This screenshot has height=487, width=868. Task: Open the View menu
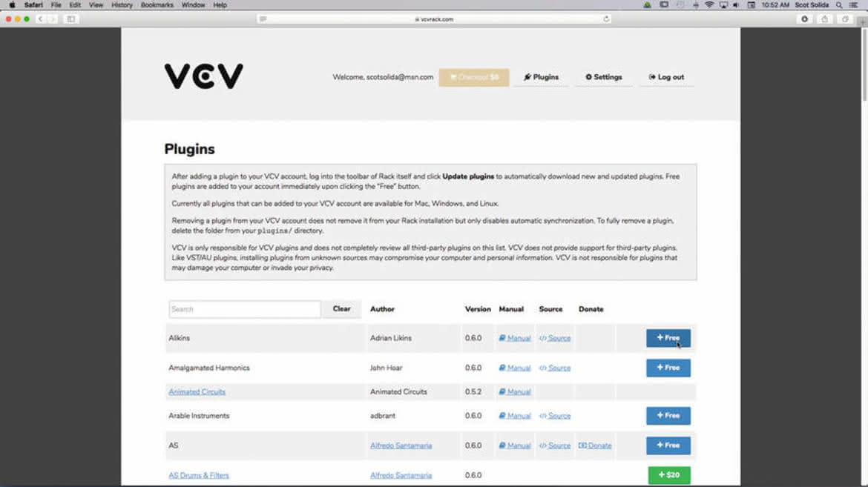point(96,5)
